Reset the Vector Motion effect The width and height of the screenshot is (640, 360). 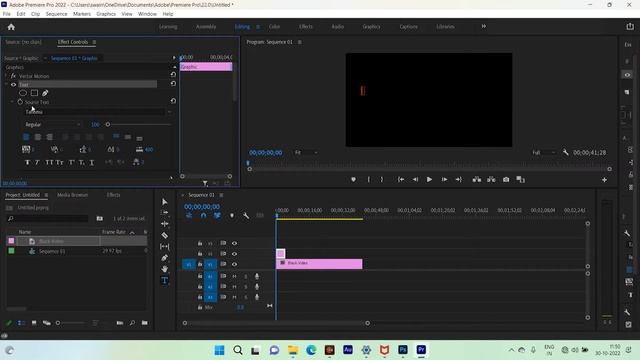pos(173,75)
